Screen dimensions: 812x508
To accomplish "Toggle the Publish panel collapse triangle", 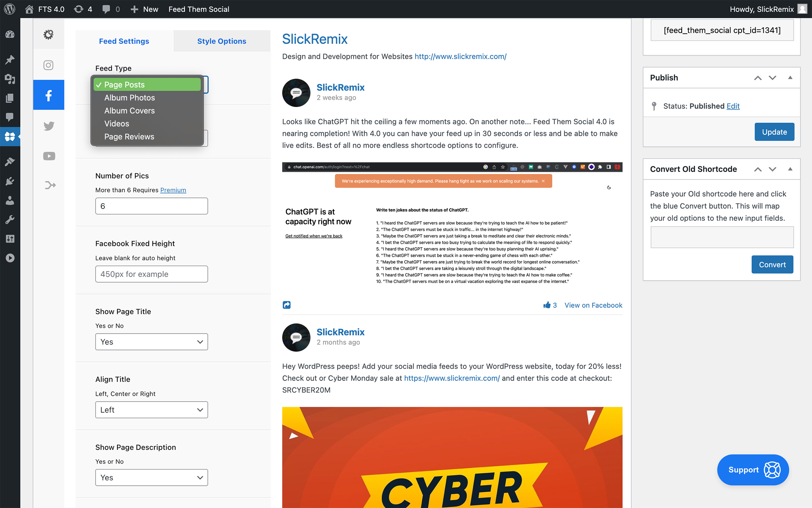I will [790, 78].
